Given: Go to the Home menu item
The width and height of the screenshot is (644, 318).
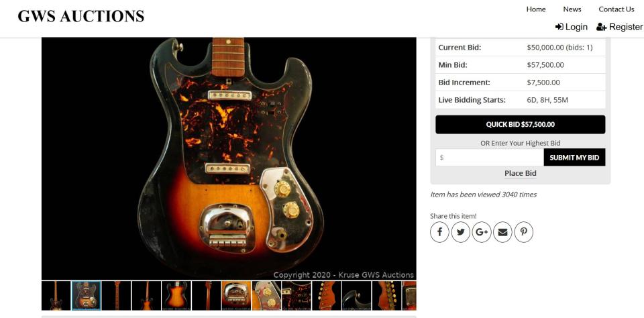Looking at the screenshot, I should pyautogui.click(x=536, y=9).
